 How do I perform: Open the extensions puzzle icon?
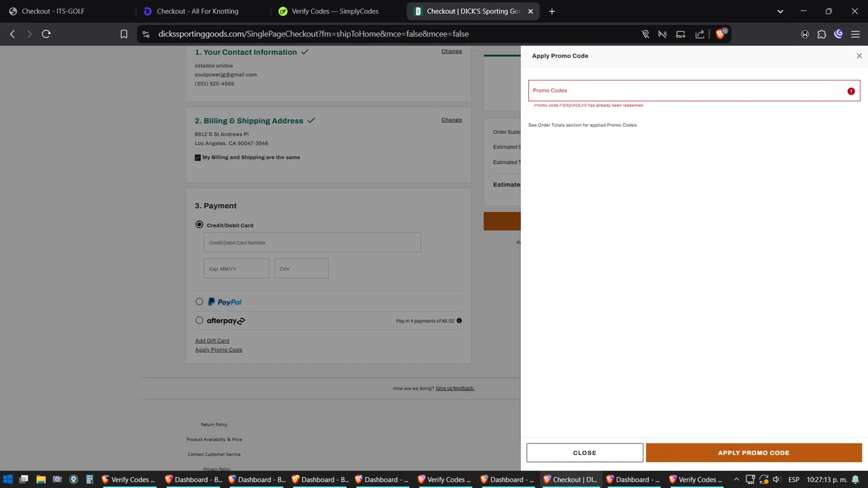822,34
